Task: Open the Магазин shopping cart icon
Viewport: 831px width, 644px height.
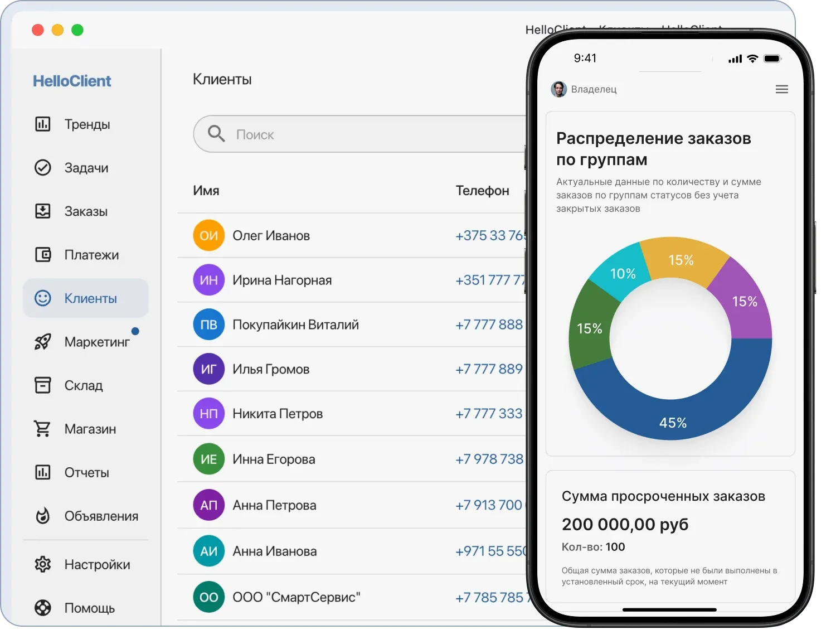Action: 42,428
